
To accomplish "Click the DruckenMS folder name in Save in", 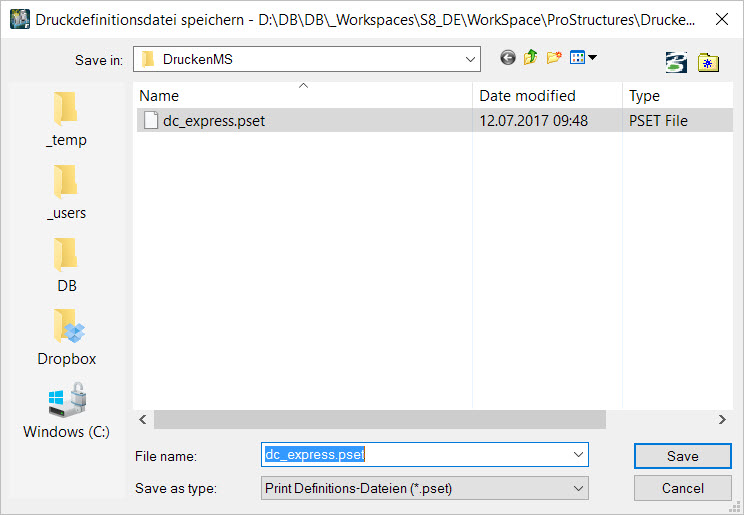I will click(197, 59).
